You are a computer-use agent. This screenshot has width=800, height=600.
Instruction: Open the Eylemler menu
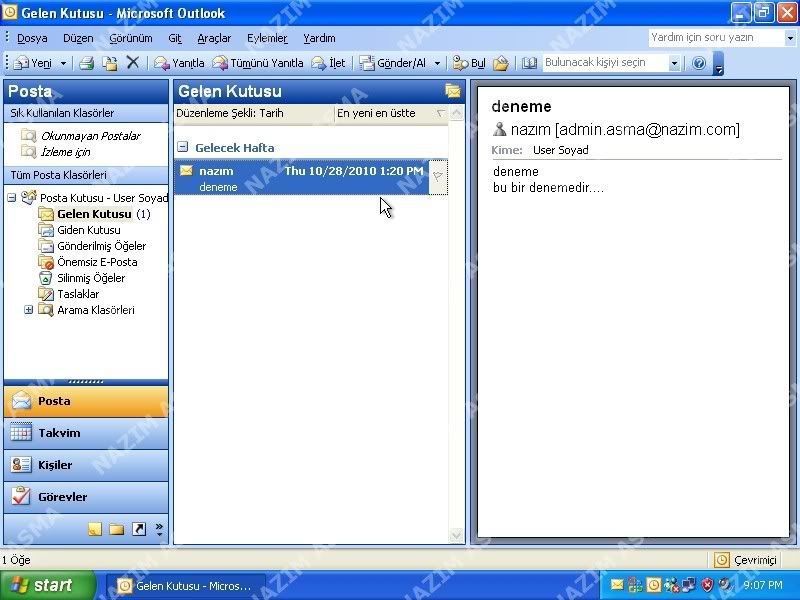[267, 38]
